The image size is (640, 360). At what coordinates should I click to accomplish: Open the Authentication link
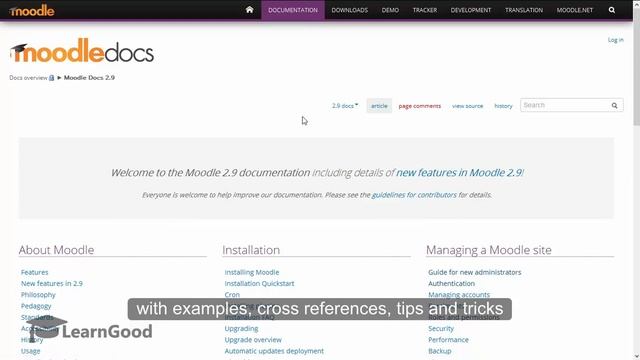pos(451,283)
